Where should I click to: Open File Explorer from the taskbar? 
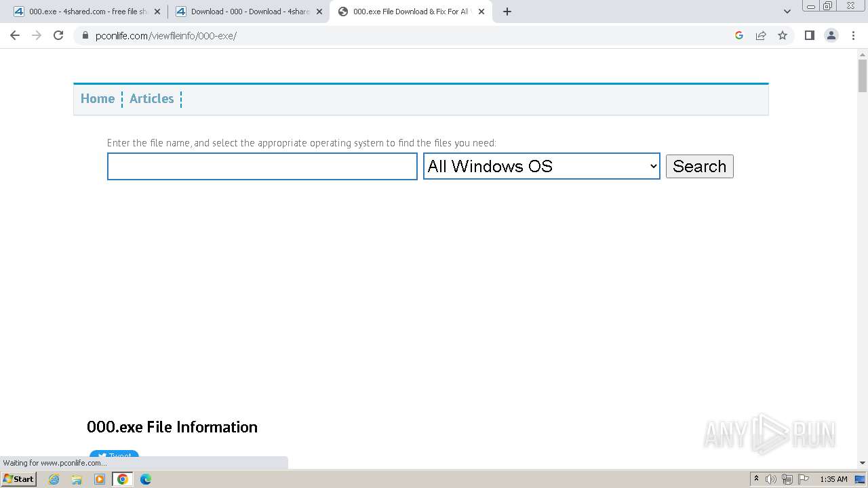(x=77, y=479)
